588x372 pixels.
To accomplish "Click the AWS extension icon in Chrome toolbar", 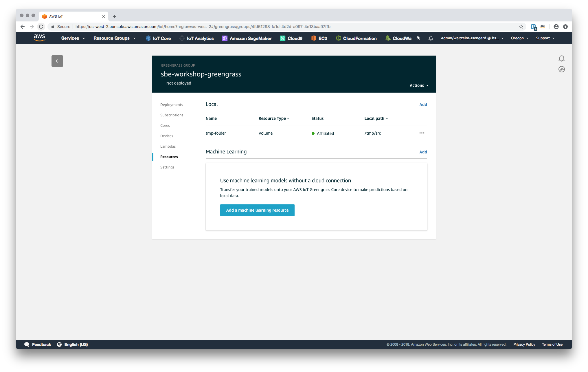I will (542, 27).
